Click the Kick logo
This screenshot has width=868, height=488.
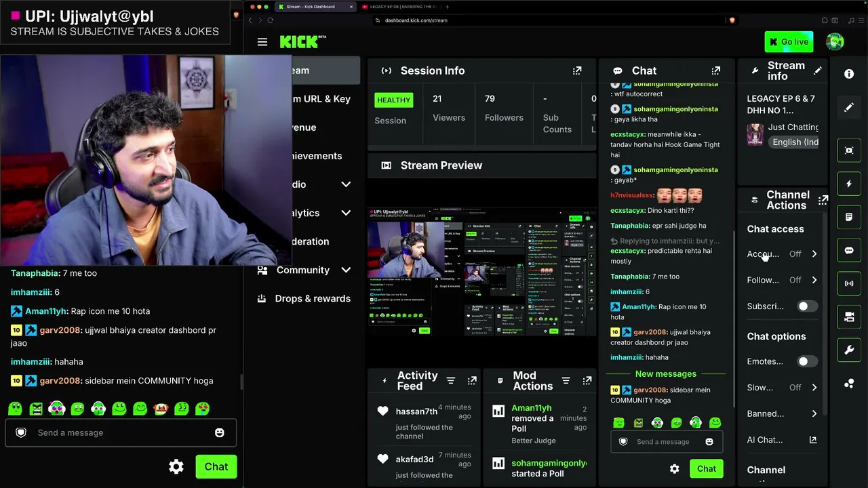pos(303,42)
